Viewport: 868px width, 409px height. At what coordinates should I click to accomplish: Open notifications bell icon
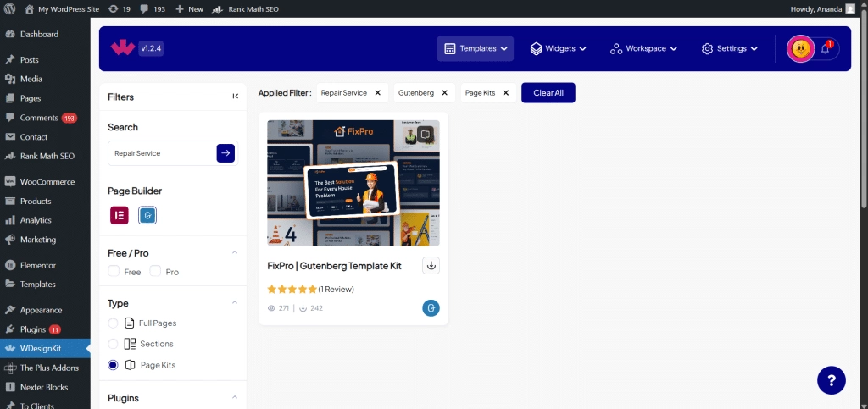(826, 48)
